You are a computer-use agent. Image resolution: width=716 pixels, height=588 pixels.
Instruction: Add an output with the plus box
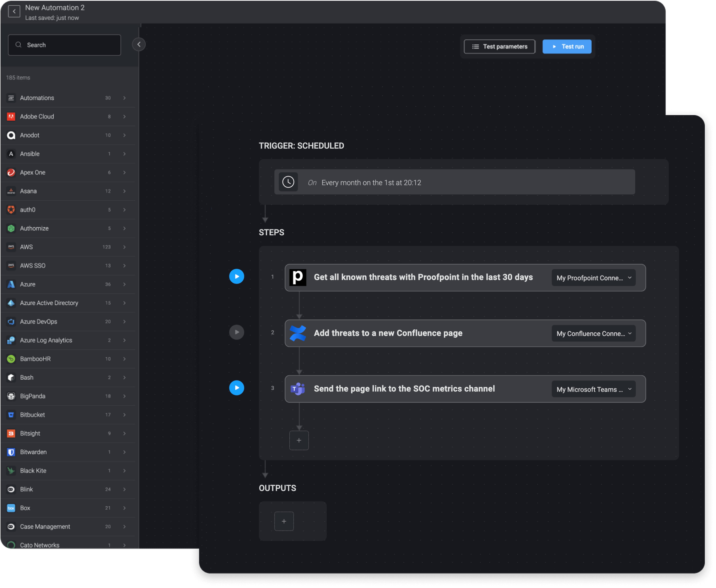pos(284,521)
